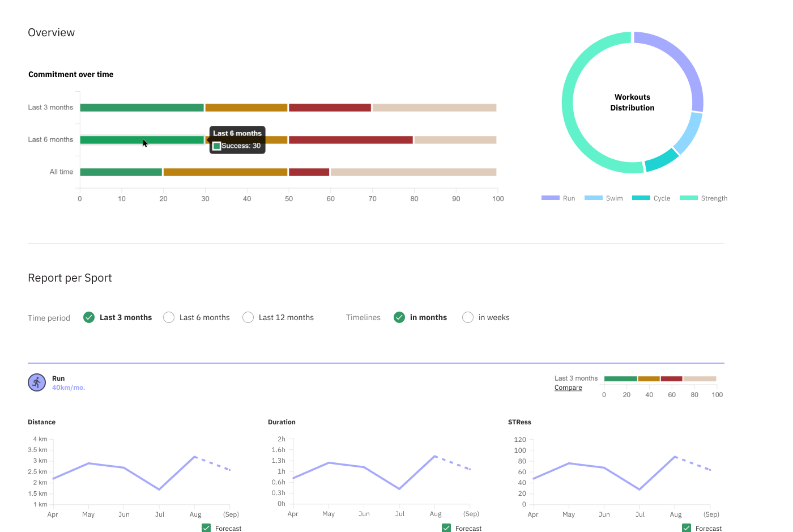
Task: Select the Last 3 months time period
Action: click(x=89, y=317)
